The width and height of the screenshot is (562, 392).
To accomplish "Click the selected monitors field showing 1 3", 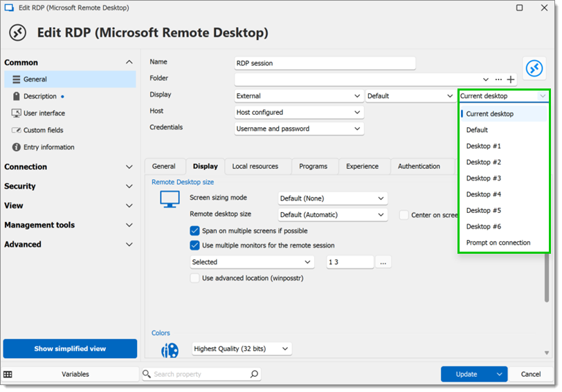I will click(x=350, y=262).
